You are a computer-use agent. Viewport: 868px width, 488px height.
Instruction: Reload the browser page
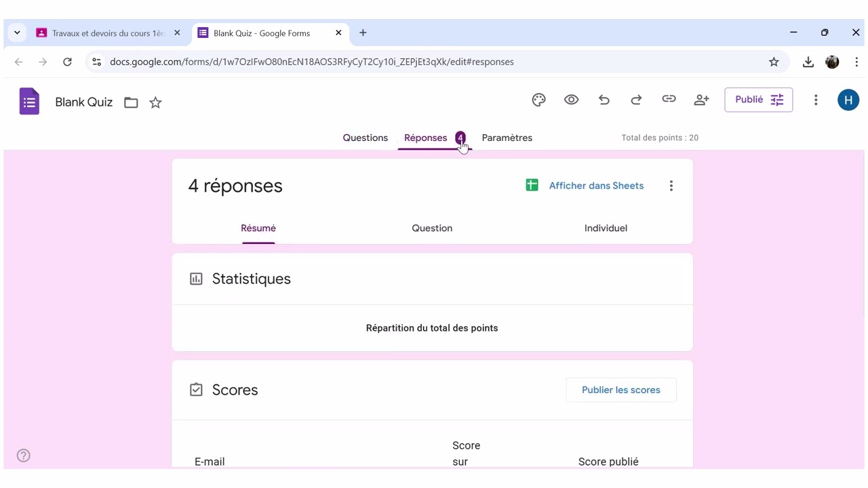tap(67, 62)
